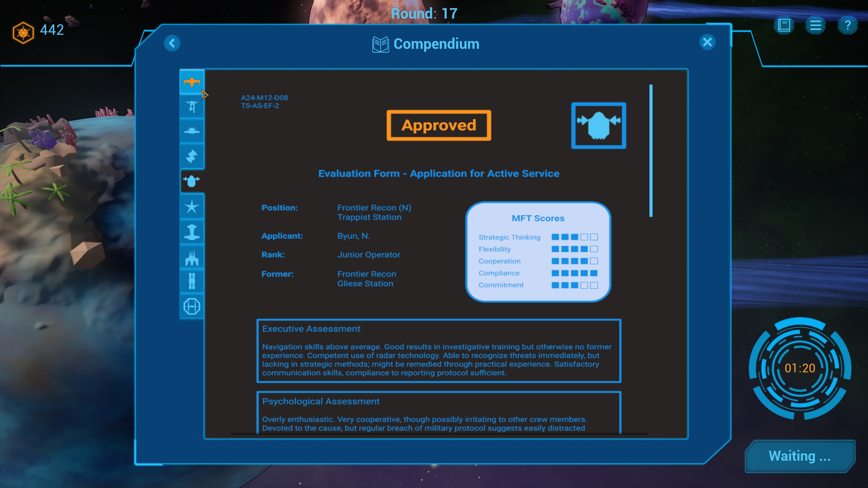
Task: Click the MFT Scores heading
Action: click(538, 218)
